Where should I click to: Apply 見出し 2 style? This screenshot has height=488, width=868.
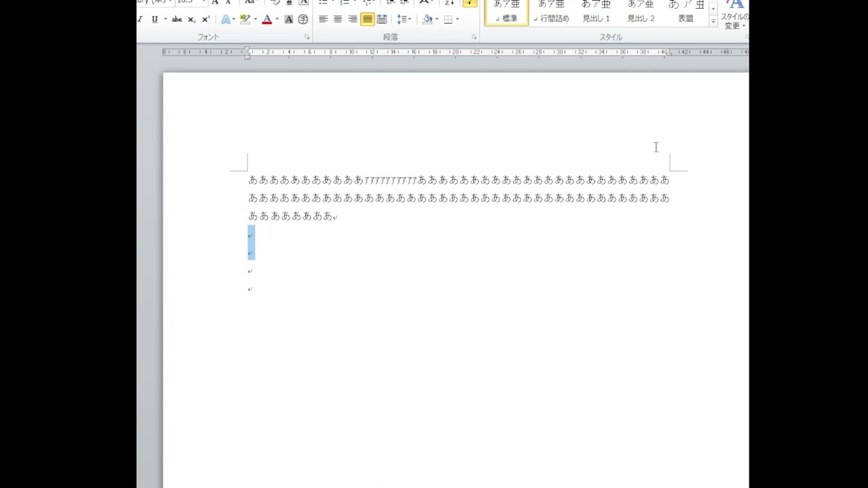(641, 12)
